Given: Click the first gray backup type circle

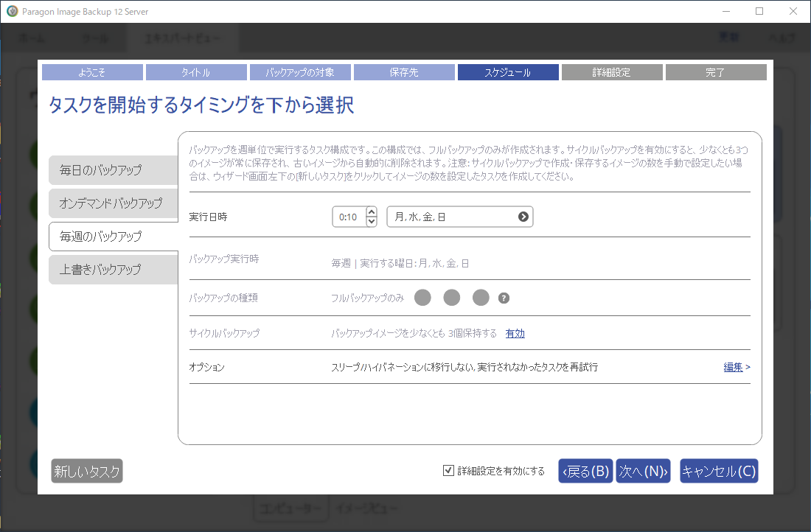Looking at the screenshot, I should pyautogui.click(x=422, y=298).
